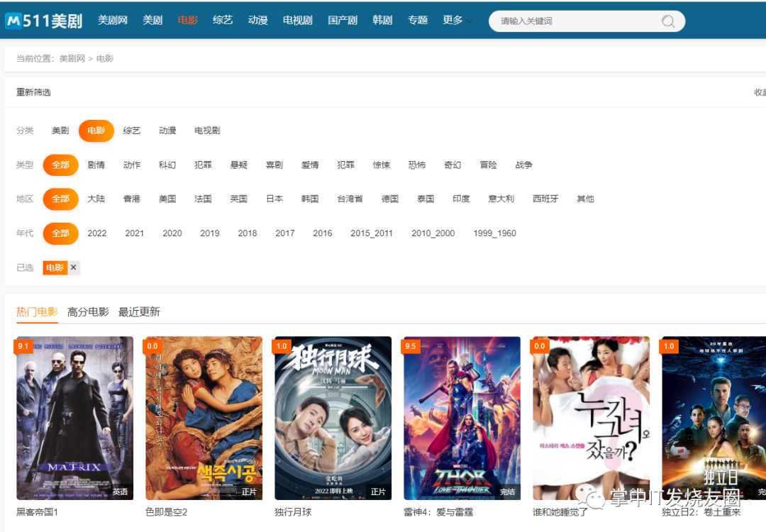Click the 雷神4：爱与雷霆 title link

(x=438, y=512)
